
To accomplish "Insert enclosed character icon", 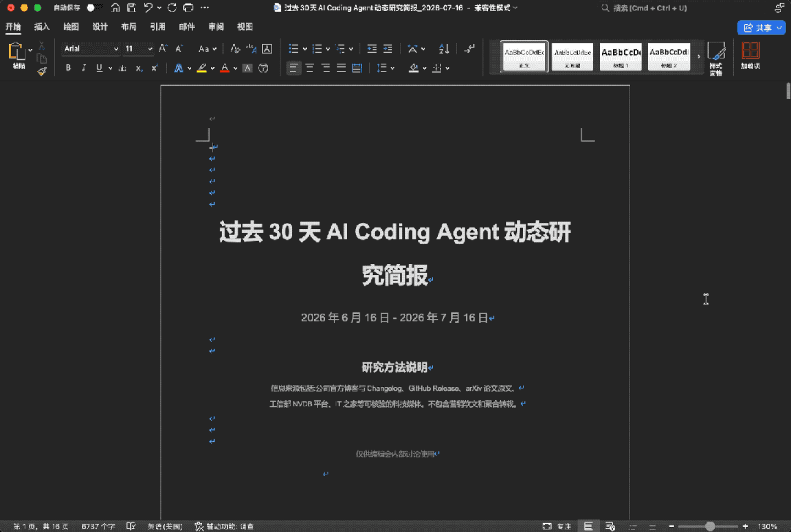I will tap(264, 68).
